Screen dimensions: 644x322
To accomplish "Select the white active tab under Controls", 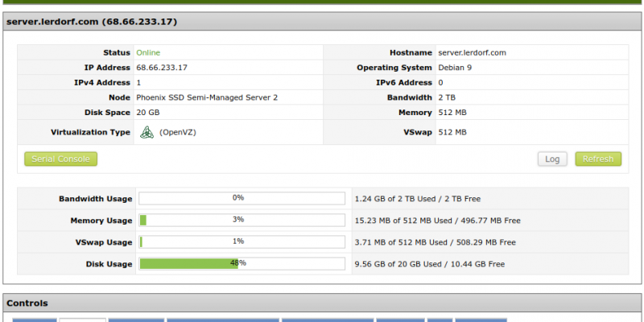I will (x=83, y=320).
